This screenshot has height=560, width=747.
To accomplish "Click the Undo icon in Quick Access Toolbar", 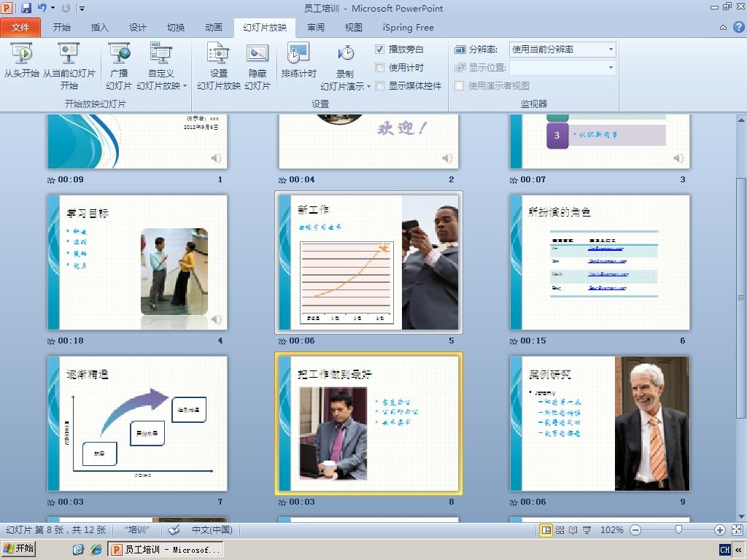I will [x=42, y=8].
